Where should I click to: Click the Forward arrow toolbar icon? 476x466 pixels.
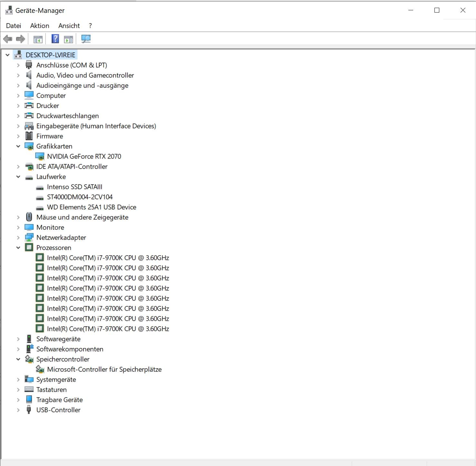click(21, 39)
